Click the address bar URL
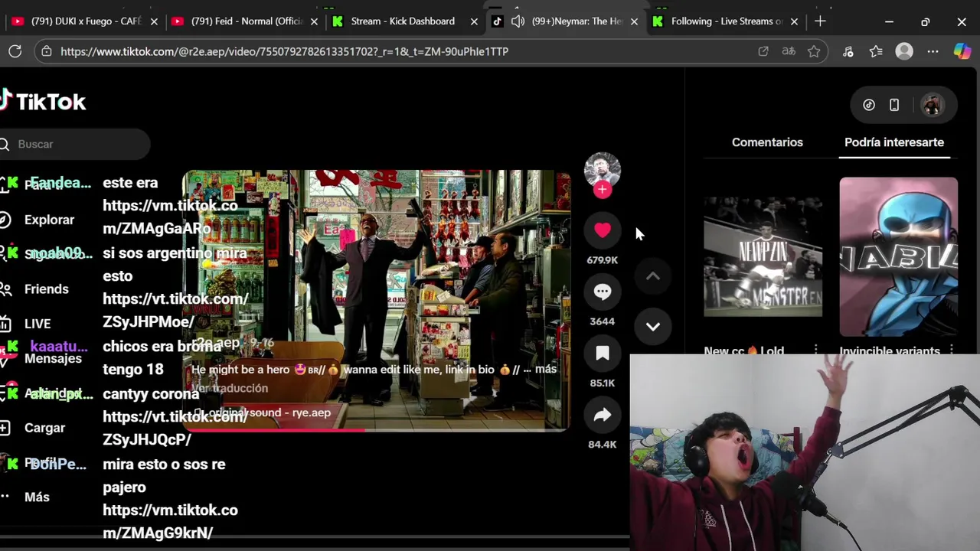Image resolution: width=980 pixels, height=551 pixels. click(x=284, y=51)
